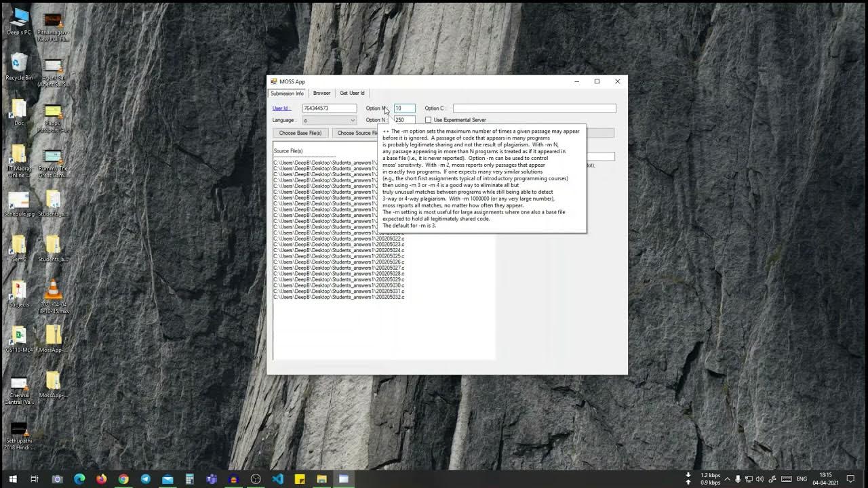Launch Google Chrome from the taskbar
Image resolution: width=868 pixels, height=488 pixels.
[x=123, y=479]
